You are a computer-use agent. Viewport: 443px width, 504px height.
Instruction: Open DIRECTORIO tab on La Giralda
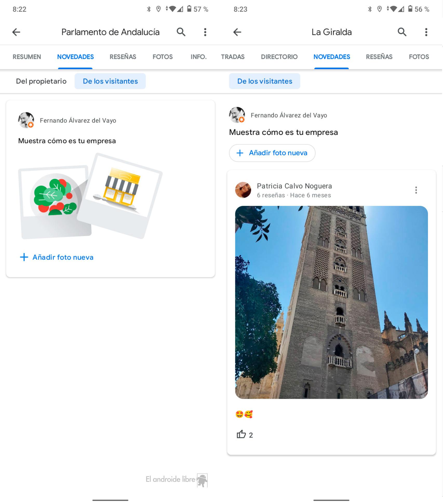279,57
